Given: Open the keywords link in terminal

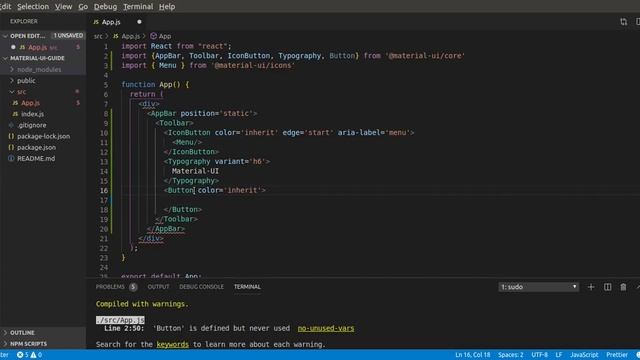Looking at the screenshot, I should [x=173, y=344].
